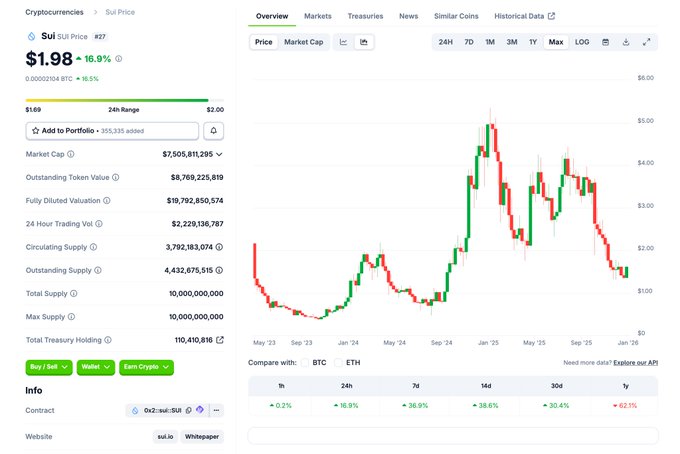The image size is (680, 454).
Task: Open the Whitepaper link
Action: click(202, 436)
